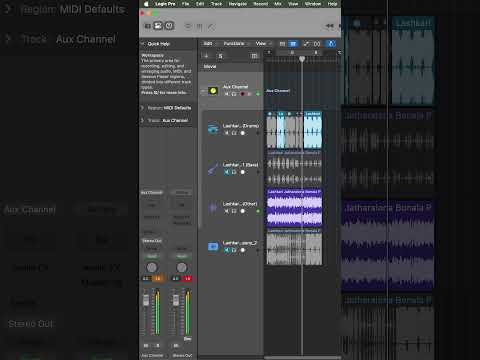Expand the Region: MIDI Defaults disclosure triangle

coord(143,108)
